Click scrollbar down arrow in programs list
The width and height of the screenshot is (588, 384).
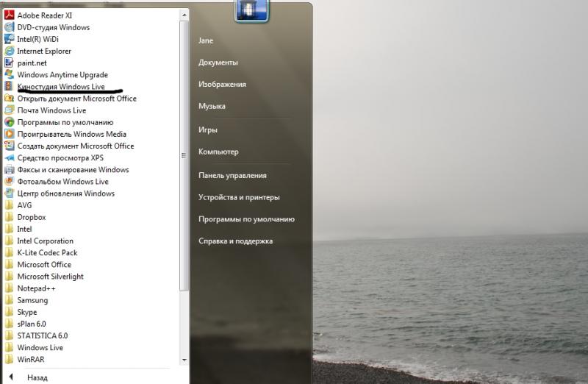coord(184,360)
